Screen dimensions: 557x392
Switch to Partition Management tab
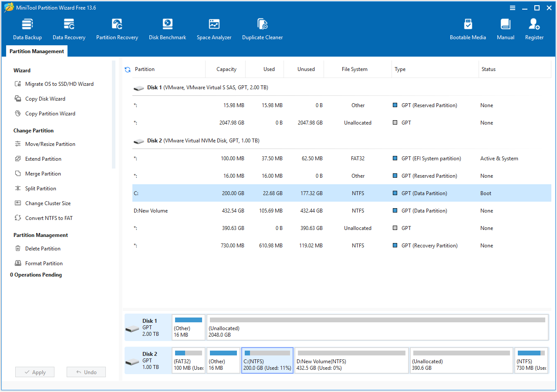(37, 51)
